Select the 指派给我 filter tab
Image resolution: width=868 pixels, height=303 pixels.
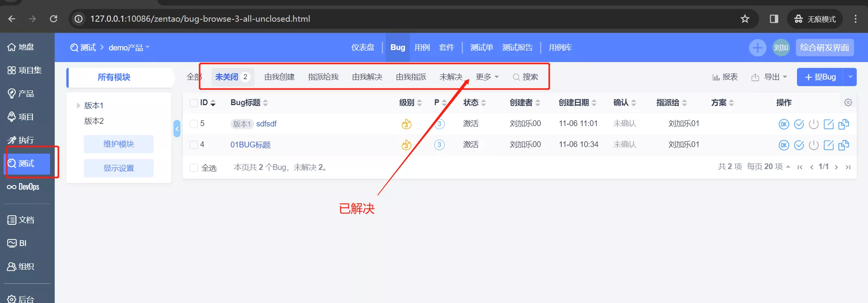pyautogui.click(x=323, y=77)
